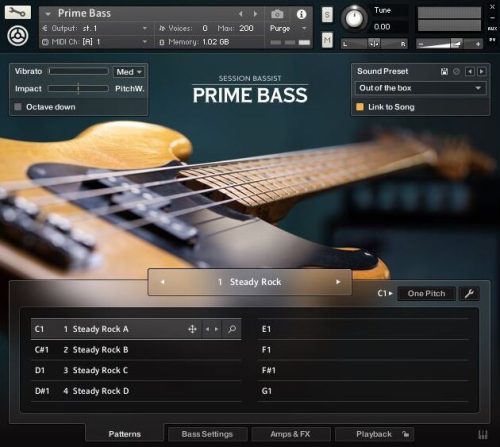Select the empty E1 pattern slot
Viewport: 500px width, 447px height.
click(x=363, y=329)
